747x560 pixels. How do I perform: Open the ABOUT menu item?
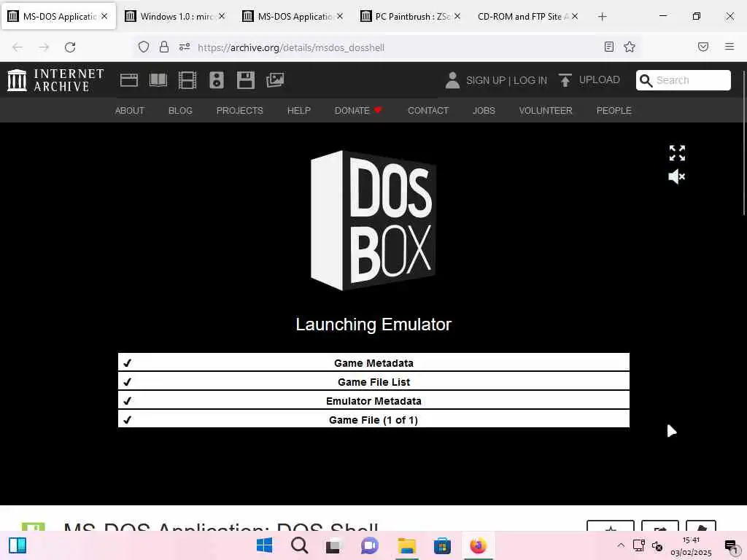click(x=130, y=111)
